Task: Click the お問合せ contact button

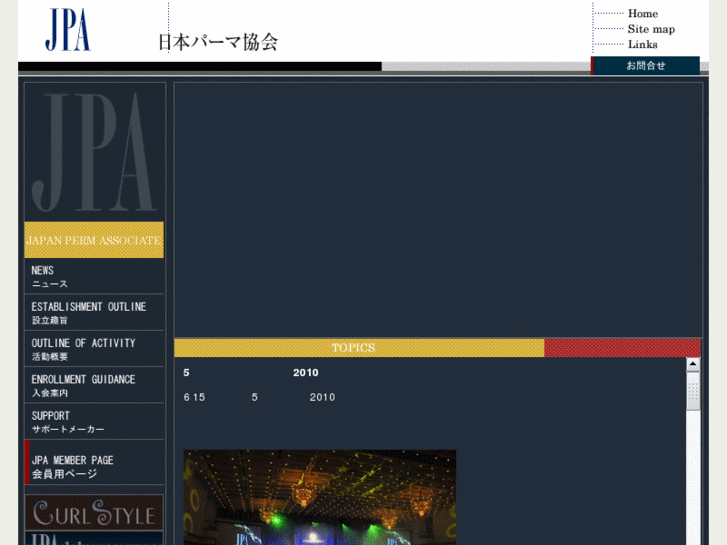Action: (645, 65)
